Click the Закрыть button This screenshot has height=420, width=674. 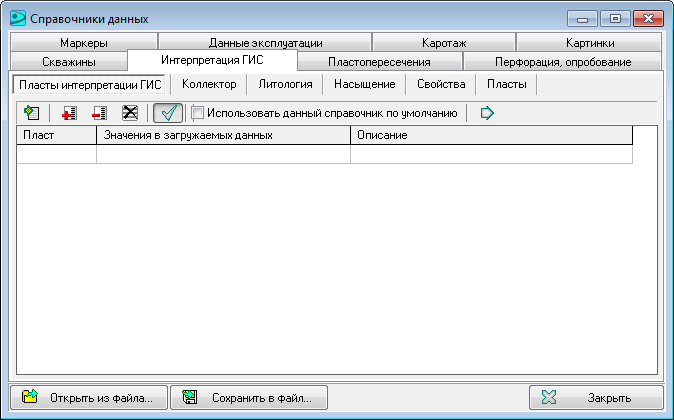(x=596, y=397)
